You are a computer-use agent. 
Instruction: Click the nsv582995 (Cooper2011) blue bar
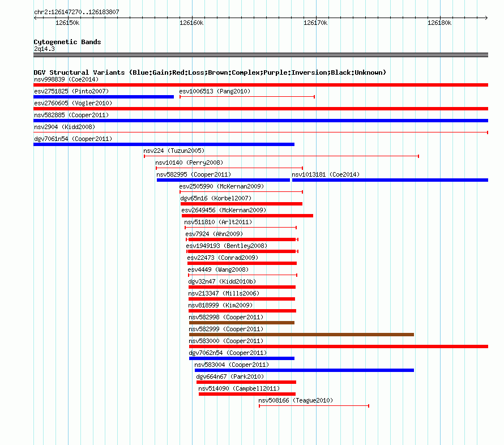223,180
